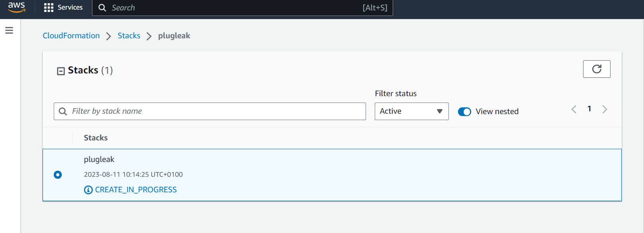Select the plugleak stack radio button
The width and height of the screenshot is (644, 233).
pos(58,175)
